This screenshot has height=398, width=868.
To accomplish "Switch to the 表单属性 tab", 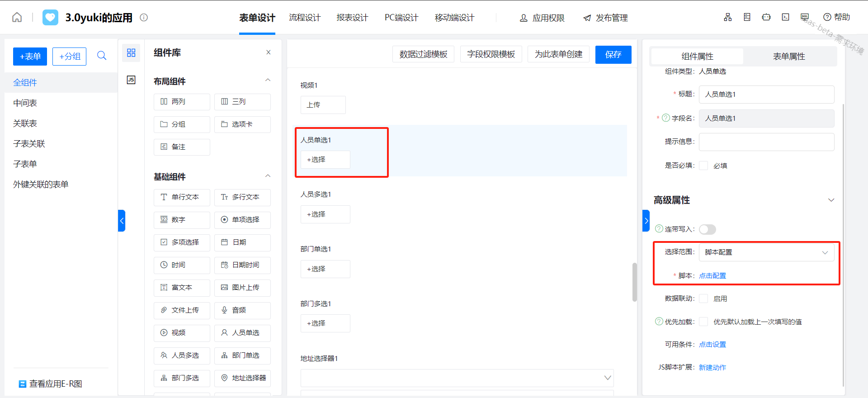I will point(789,57).
